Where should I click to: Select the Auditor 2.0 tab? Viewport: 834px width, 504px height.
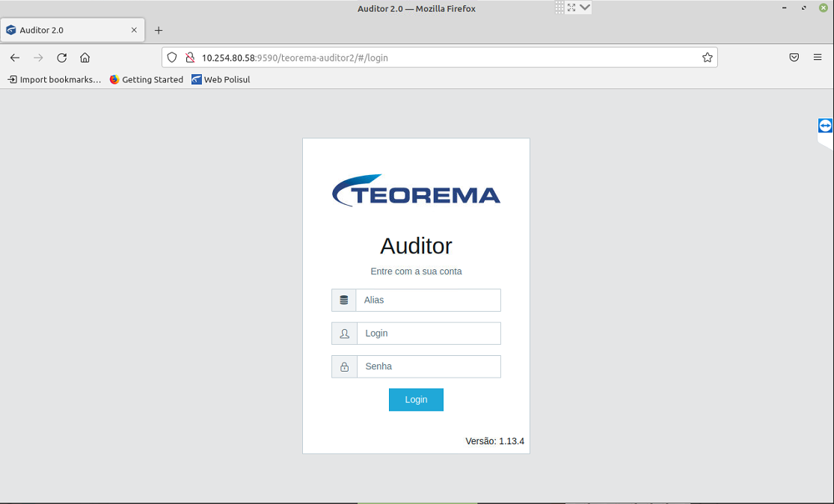click(73, 31)
